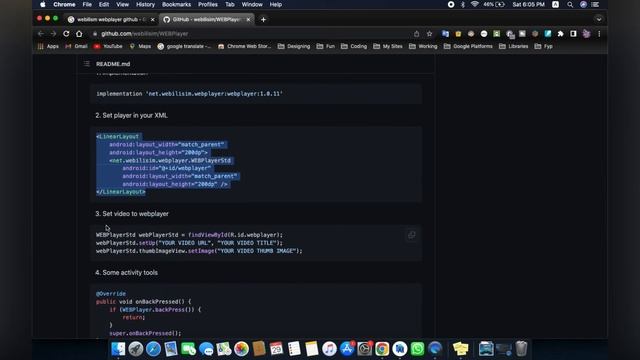Expand the Chrome tab search dropdown
Image resolution: width=640 pixels, height=360 pixels.
[x=599, y=19]
